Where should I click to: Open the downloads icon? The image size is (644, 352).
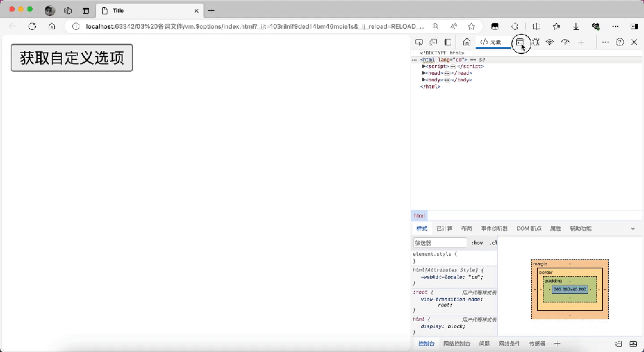pyautogui.click(x=576, y=26)
